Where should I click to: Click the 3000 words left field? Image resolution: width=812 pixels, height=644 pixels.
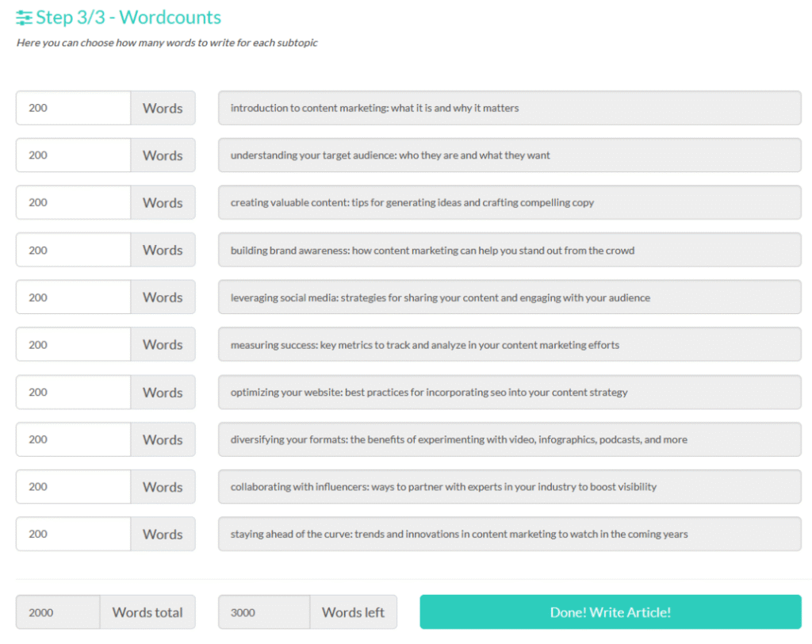point(264,611)
